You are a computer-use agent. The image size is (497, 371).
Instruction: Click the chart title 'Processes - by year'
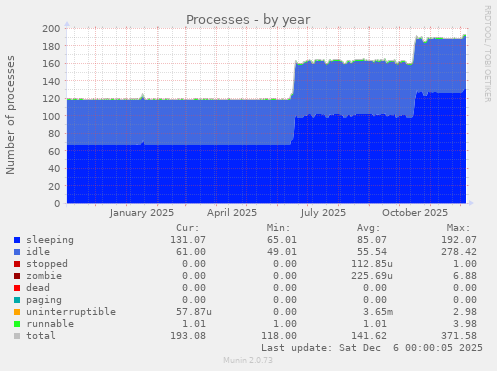click(248, 20)
